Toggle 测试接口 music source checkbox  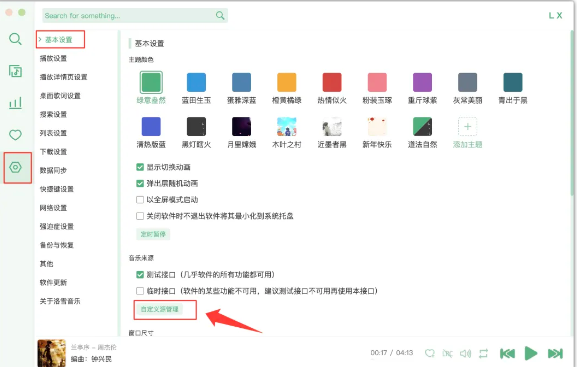[x=140, y=275]
